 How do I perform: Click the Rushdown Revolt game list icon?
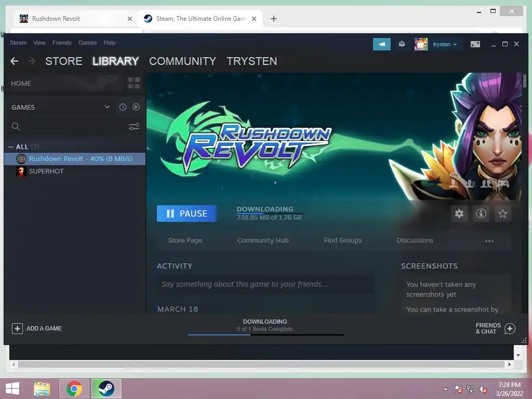(x=21, y=159)
